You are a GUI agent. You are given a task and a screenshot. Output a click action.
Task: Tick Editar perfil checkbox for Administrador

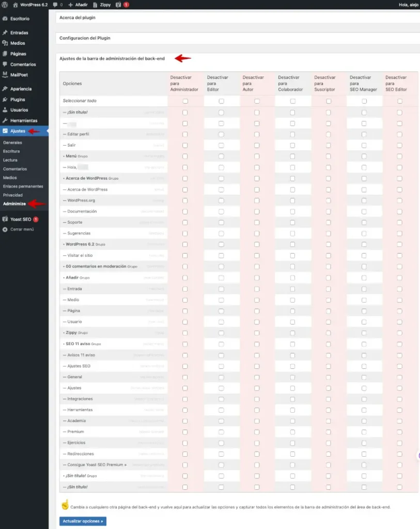tap(185, 134)
